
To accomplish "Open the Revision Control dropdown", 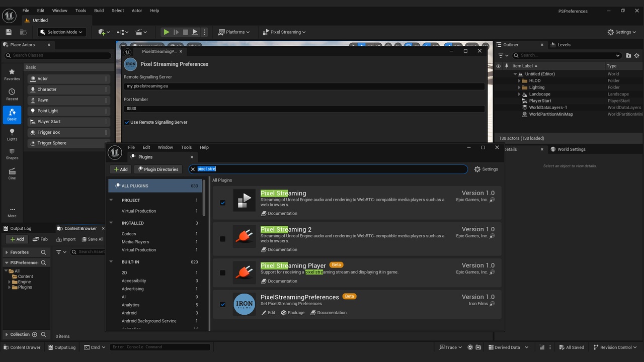I will pyautogui.click(x=615, y=347).
